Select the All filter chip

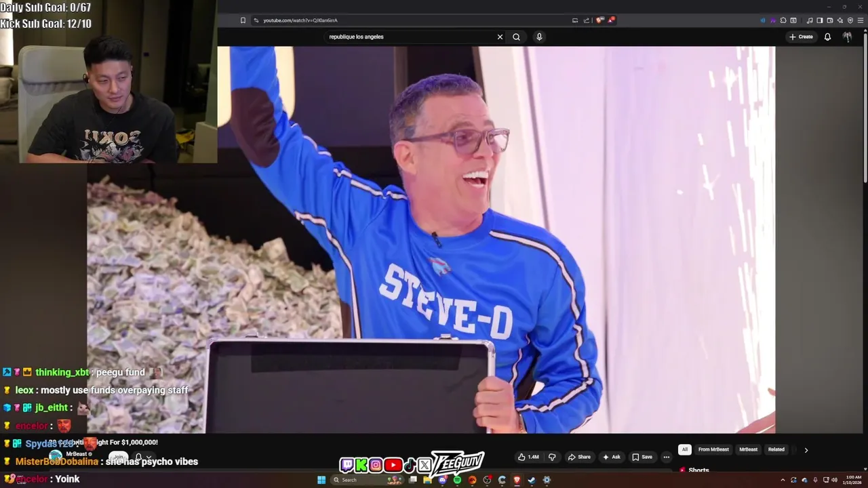tap(685, 449)
